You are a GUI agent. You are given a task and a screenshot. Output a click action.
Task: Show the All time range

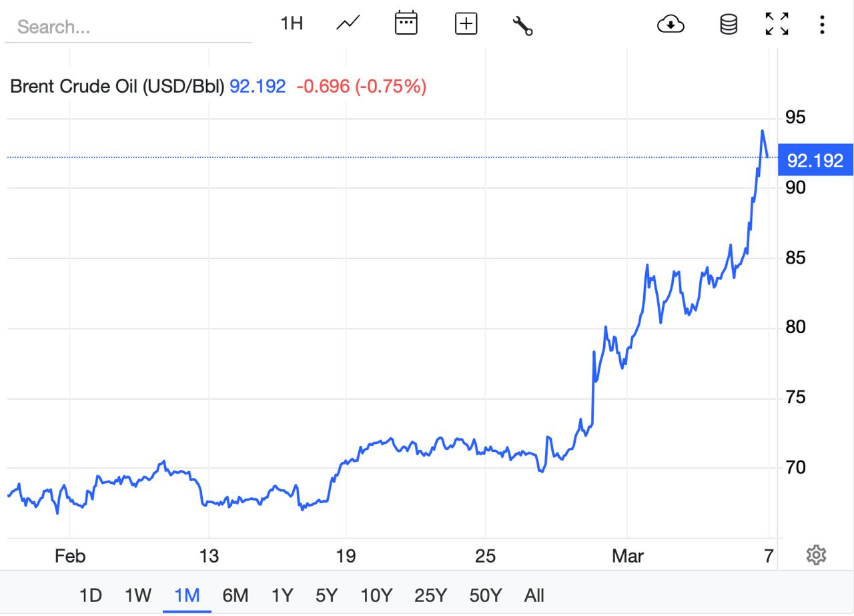[534, 595]
